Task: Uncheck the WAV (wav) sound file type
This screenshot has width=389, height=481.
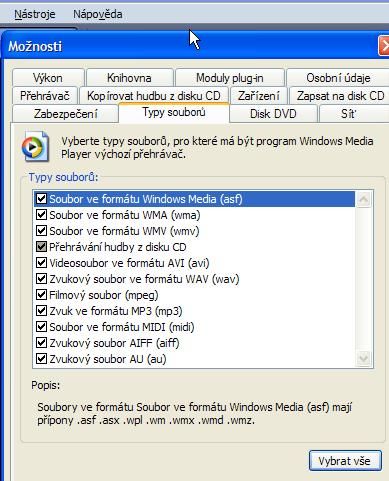Action: click(41, 279)
